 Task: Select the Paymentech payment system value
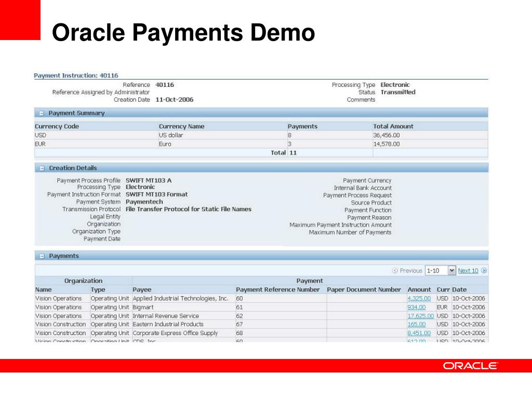click(144, 202)
